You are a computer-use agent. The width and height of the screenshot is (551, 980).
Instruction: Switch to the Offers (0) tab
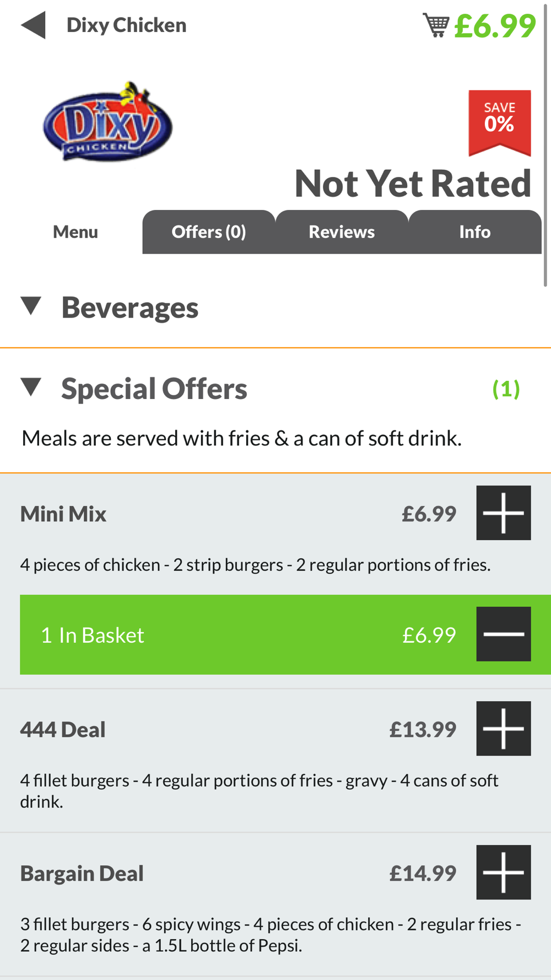point(209,232)
